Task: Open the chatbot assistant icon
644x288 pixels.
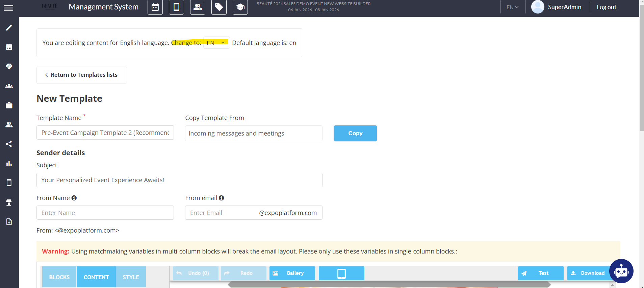Action: tap(621, 271)
